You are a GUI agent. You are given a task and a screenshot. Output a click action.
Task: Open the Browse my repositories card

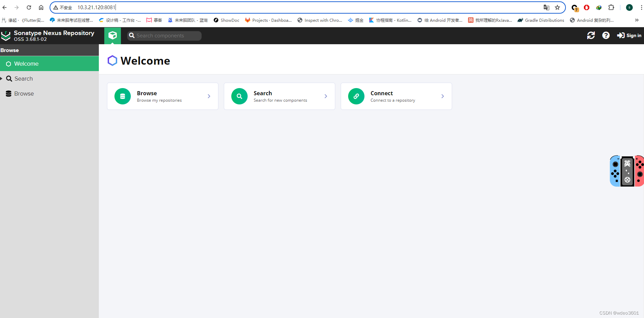point(163,96)
